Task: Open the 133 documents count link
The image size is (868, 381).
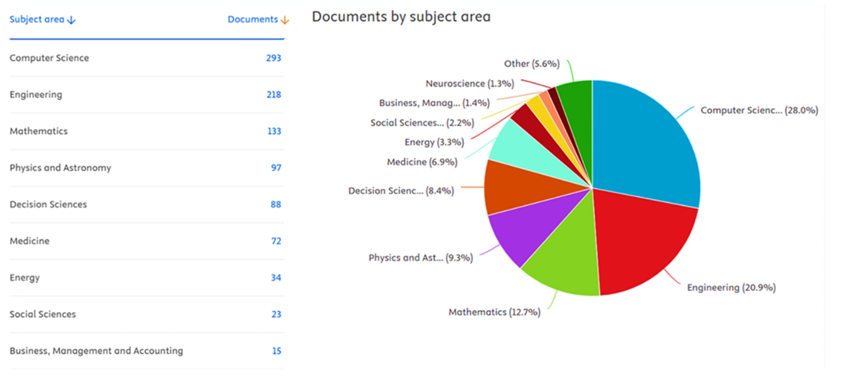Action: (x=274, y=131)
